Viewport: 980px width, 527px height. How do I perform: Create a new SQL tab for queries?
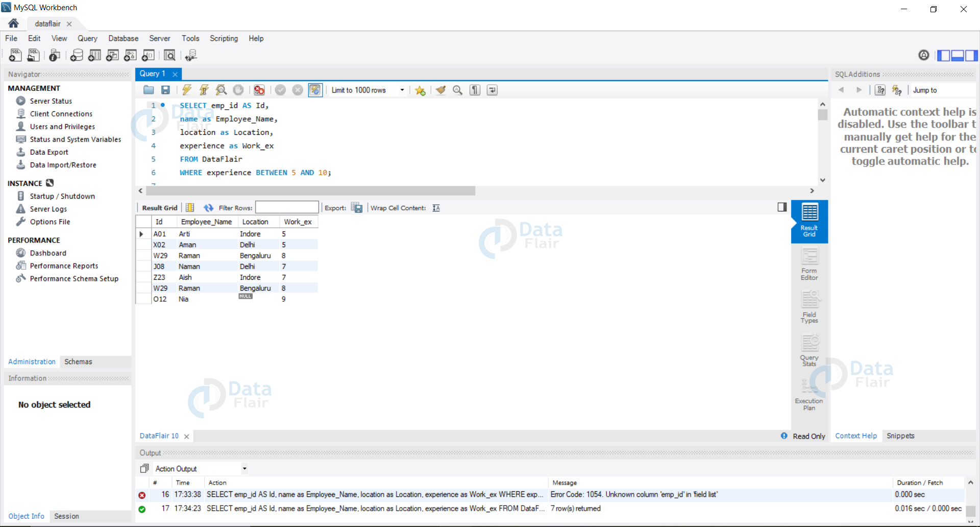pyautogui.click(x=15, y=55)
